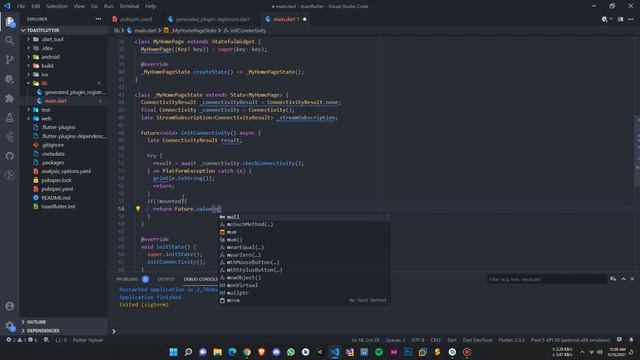Open the GitHub activity bar view
The width and height of the screenshot is (640, 360).
9,156
